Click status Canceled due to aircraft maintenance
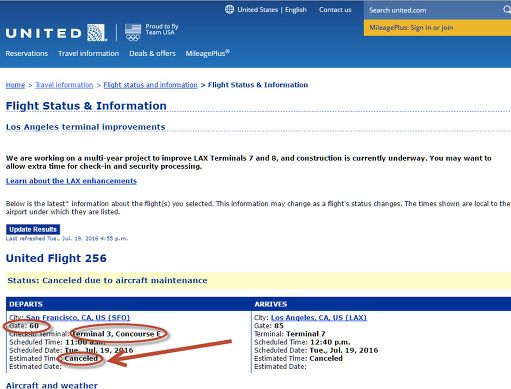The width and height of the screenshot is (511, 389). pos(107,280)
